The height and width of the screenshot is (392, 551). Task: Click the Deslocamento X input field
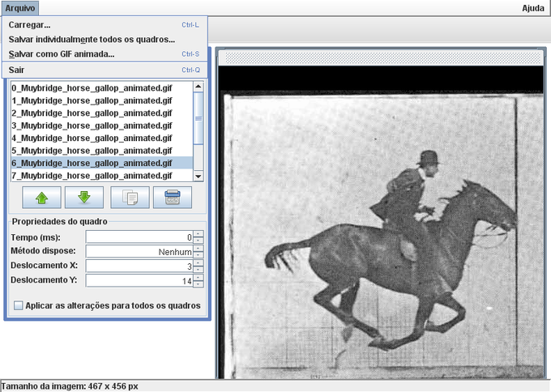coord(139,266)
